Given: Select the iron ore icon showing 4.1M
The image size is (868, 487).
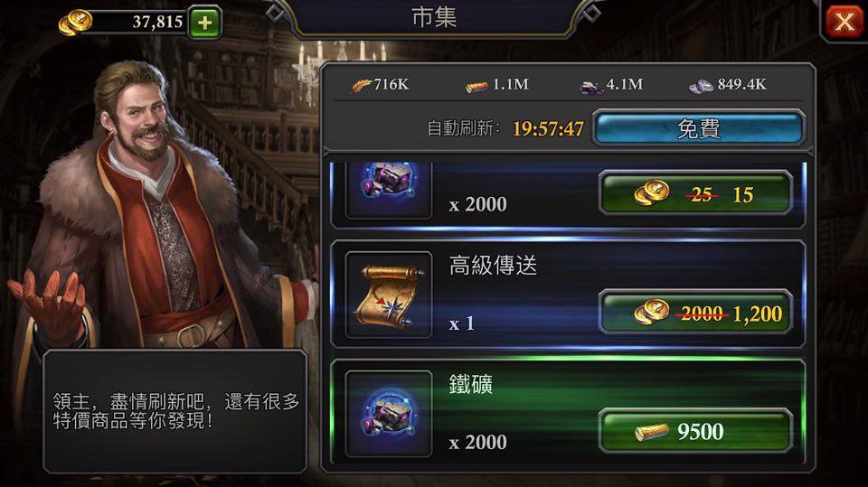Looking at the screenshot, I should 591,87.
